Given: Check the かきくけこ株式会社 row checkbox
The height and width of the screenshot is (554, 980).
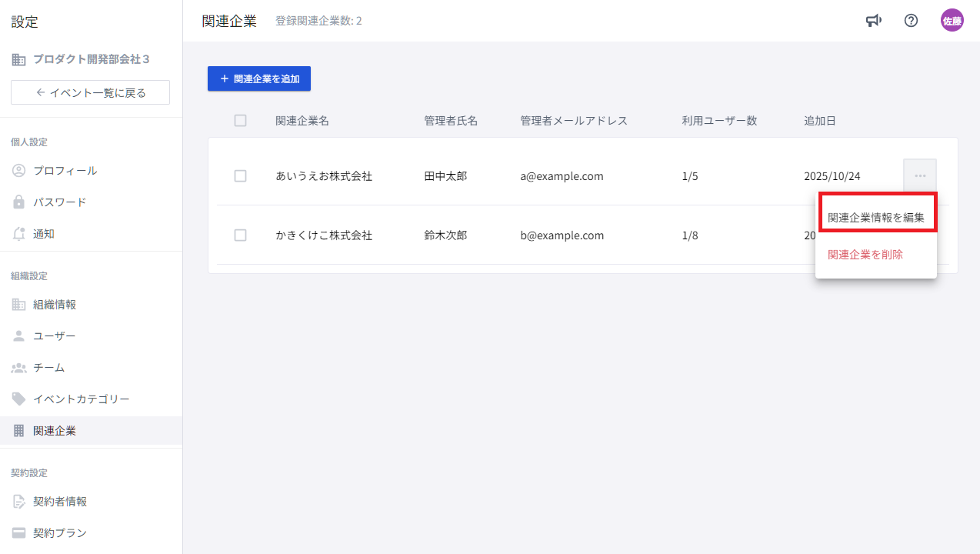Looking at the screenshot, I should pos(240,235).
